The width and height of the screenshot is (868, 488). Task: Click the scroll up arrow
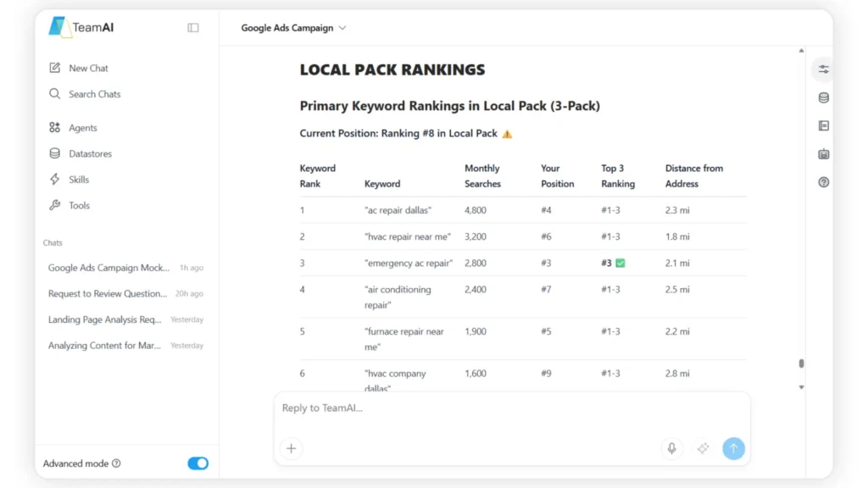tap(801, 50)
